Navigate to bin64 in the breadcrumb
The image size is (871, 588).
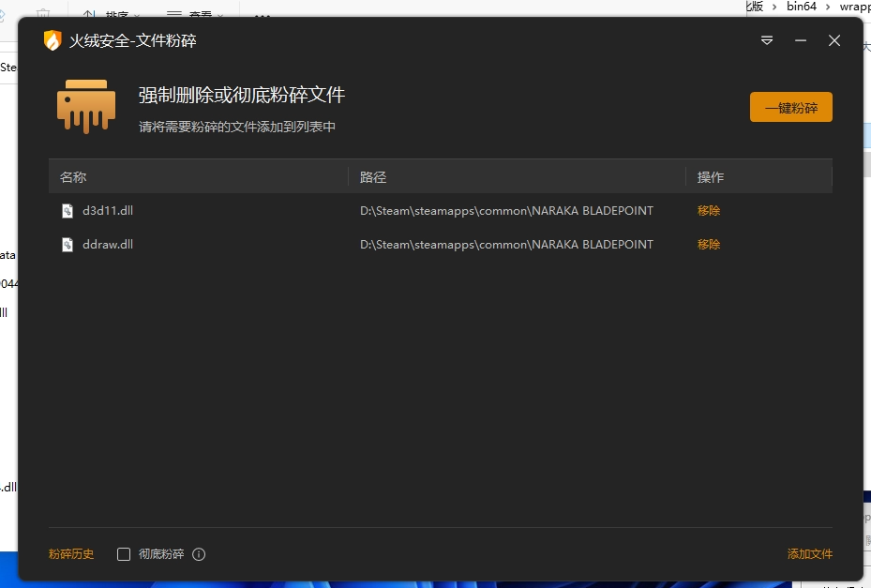(x=802, y=6)
